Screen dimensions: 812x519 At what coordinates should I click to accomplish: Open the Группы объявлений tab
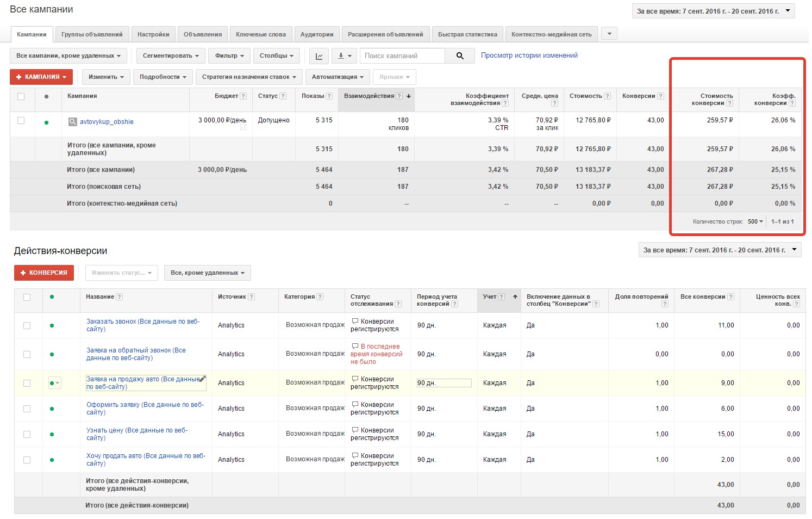[x=92, y=34]
